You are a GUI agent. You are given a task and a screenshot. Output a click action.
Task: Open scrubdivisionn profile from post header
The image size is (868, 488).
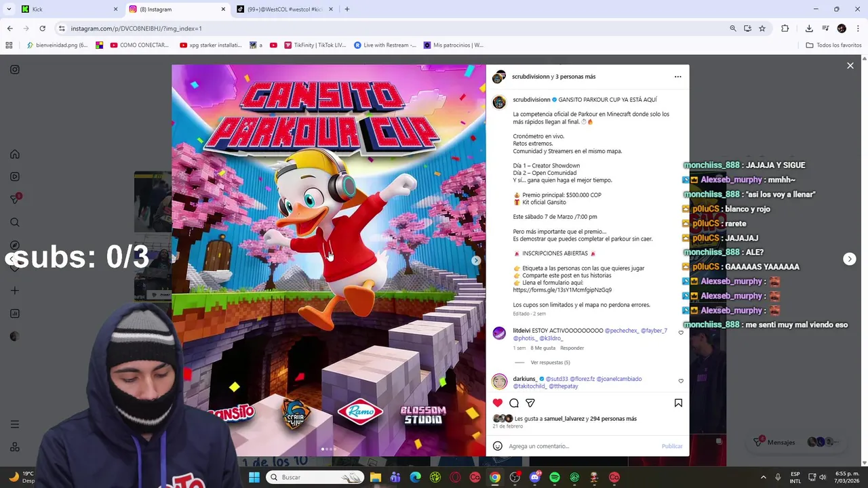[530, 77]
